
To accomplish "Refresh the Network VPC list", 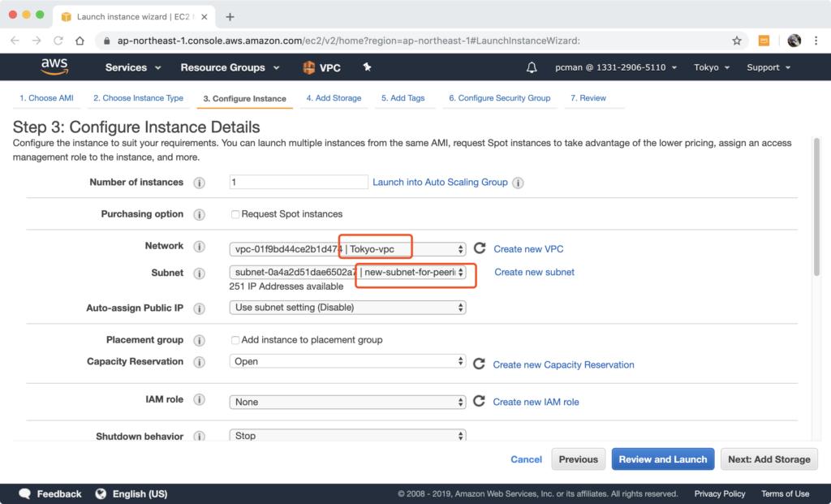I will 480,248.
